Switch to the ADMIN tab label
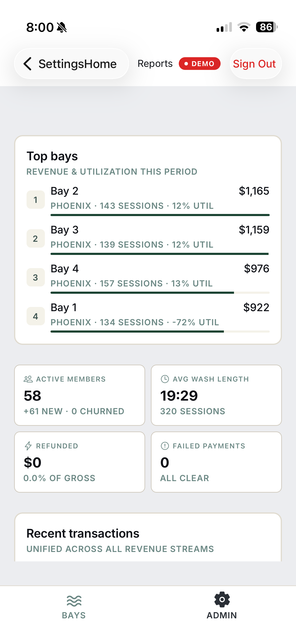Viewport: 296px width, 644px height. point(222,615)
